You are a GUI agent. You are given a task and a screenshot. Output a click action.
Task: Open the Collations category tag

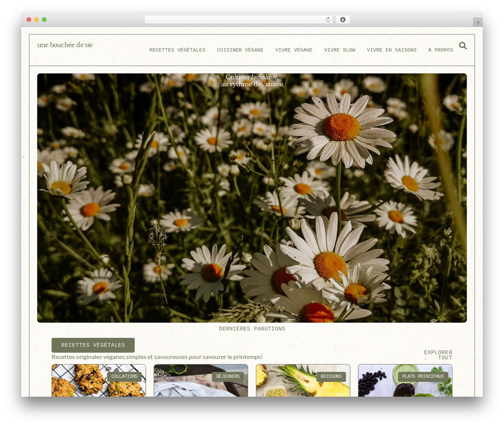(x=124, y=377)
